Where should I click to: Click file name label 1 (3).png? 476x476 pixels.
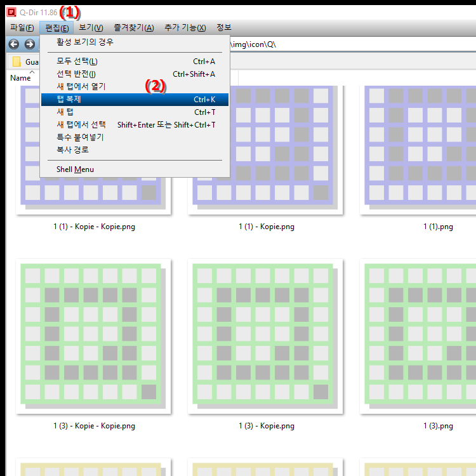click(x=438, y=426)
